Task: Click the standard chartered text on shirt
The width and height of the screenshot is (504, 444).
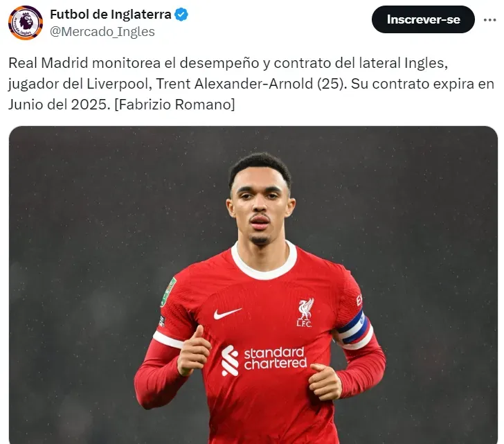Action: 276,357
